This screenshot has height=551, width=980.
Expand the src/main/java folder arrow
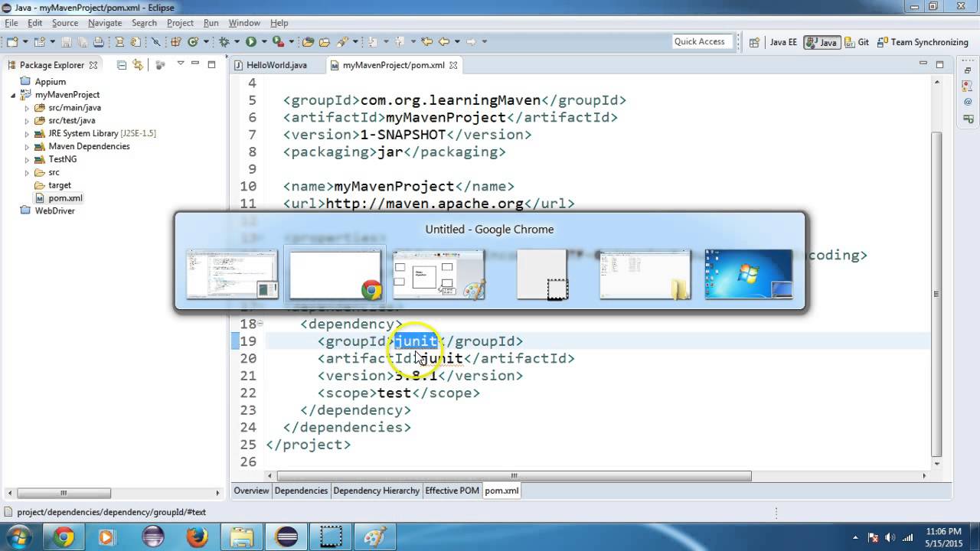pos(27,108)
